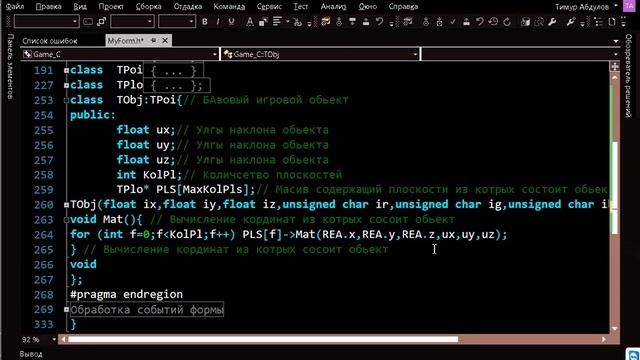Image resolution: width=640 pixels, height=360 pixels.
Task: Open the 'Панель элементов' side panel
Action: point(10,66)
